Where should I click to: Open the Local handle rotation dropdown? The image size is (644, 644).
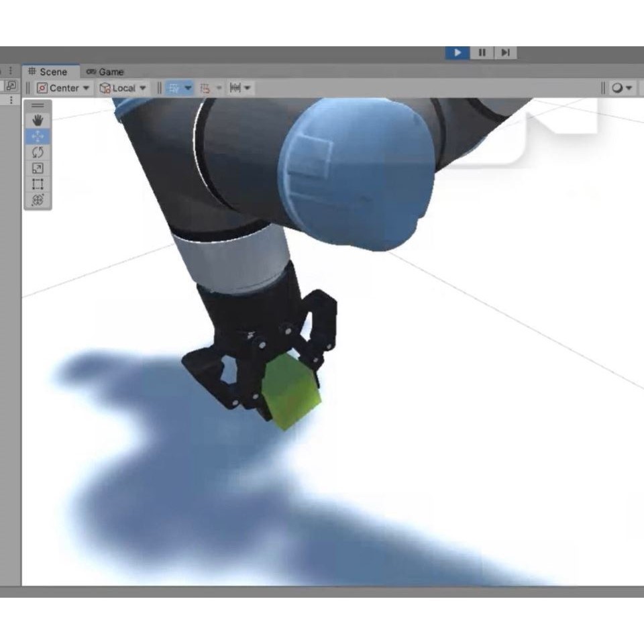(x=123, y=88)
